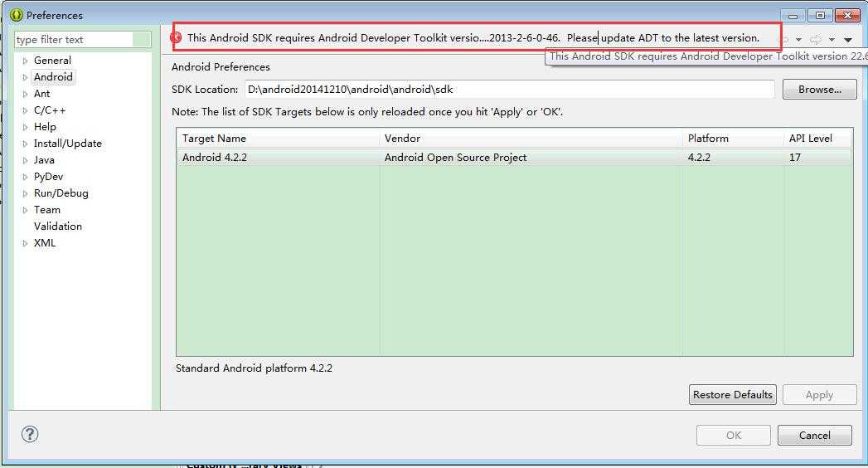Click the Browse... button
Screen dimensions: 868x468
point(820,89)
